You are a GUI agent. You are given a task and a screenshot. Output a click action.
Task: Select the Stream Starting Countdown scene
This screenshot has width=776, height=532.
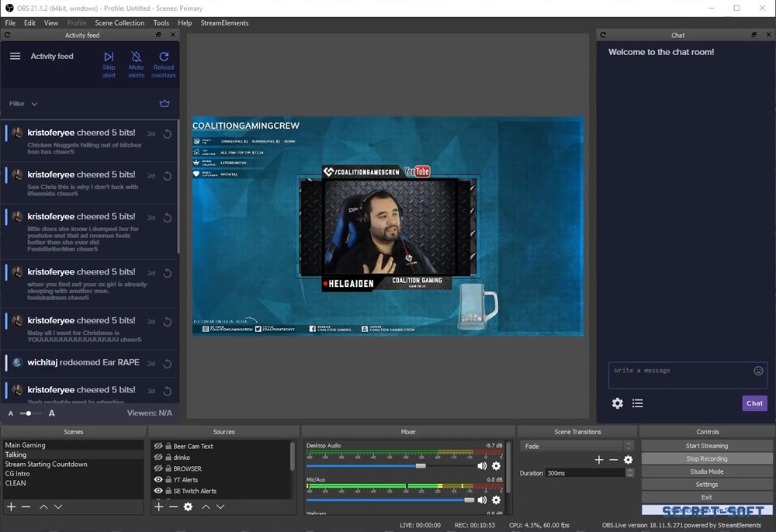click(73, 464)
